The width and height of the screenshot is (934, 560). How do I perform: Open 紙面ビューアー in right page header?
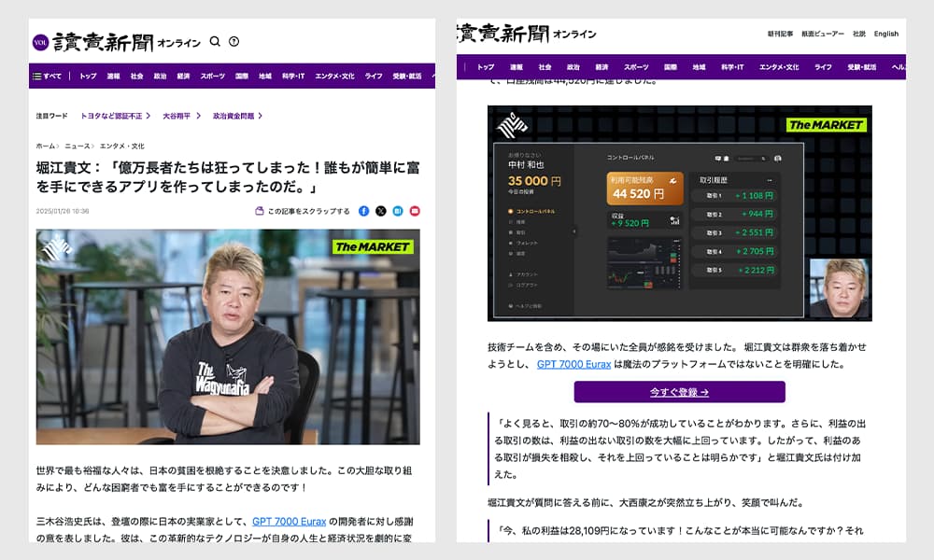(x=823, y=34)
